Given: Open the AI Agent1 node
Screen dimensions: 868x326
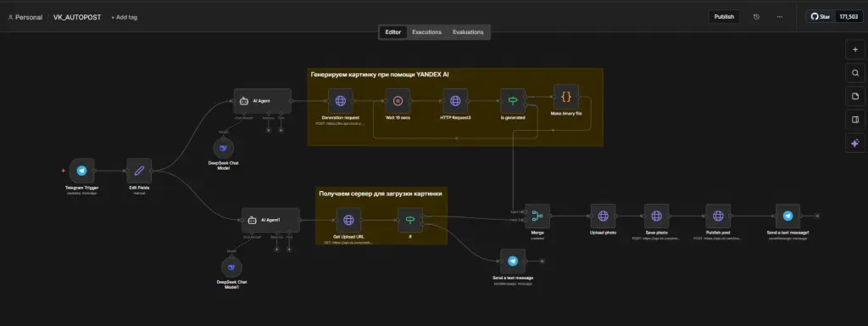Looking at the screenshot, I should click(x=270, y=220).
